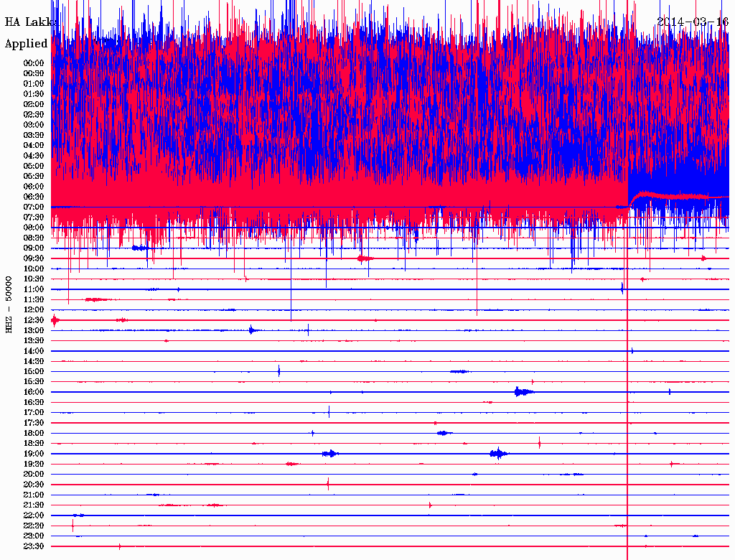
Task: Select the 15:30 time label
Action: [34, 382]
